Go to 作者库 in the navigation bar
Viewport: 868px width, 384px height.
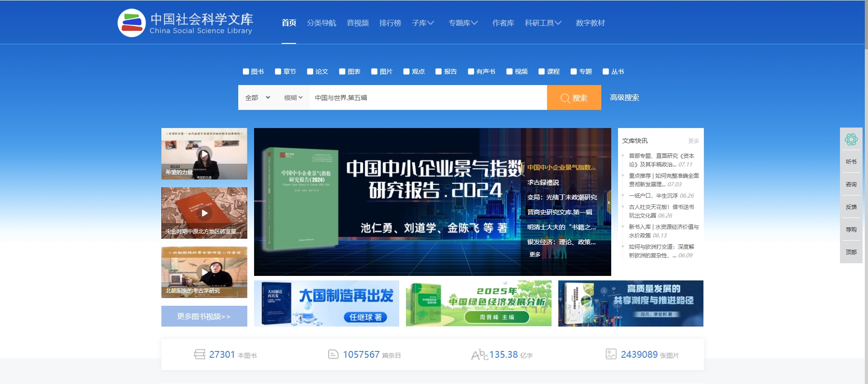point(503,23)
